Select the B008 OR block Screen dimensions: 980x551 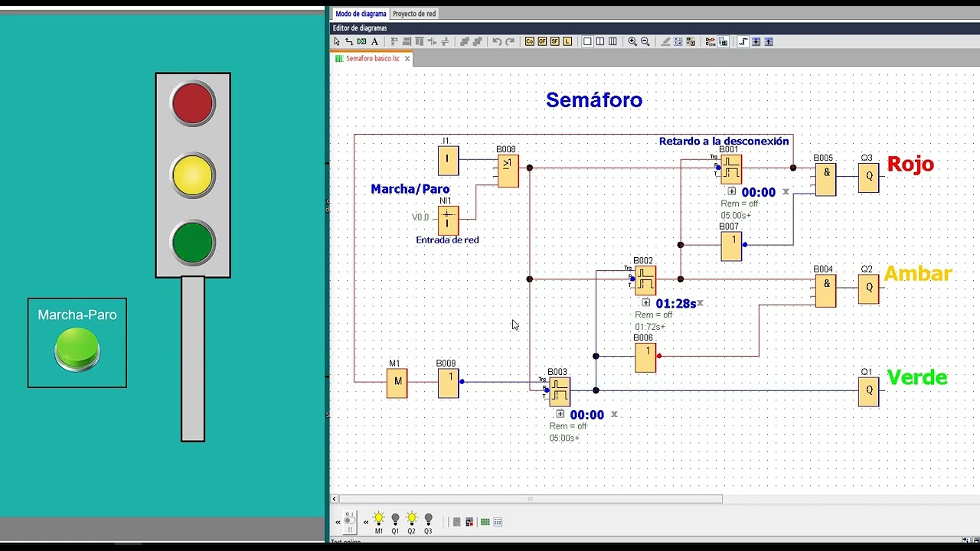click(508, 171)
